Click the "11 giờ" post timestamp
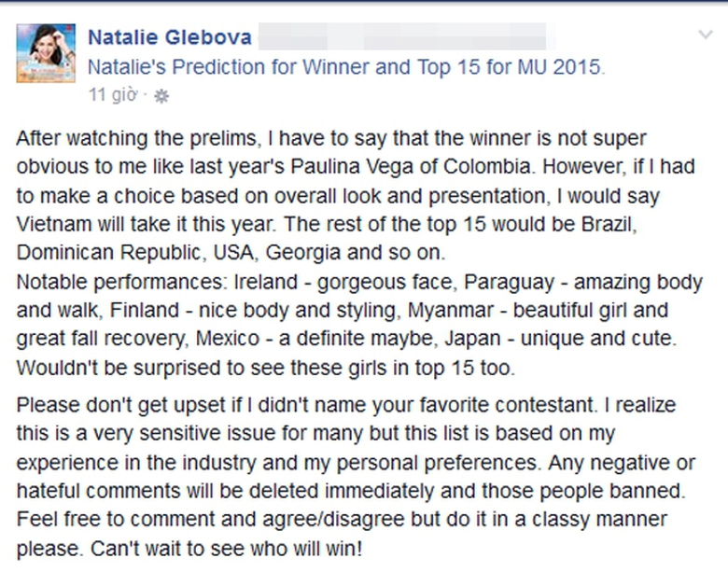 [x=113, y=95]
